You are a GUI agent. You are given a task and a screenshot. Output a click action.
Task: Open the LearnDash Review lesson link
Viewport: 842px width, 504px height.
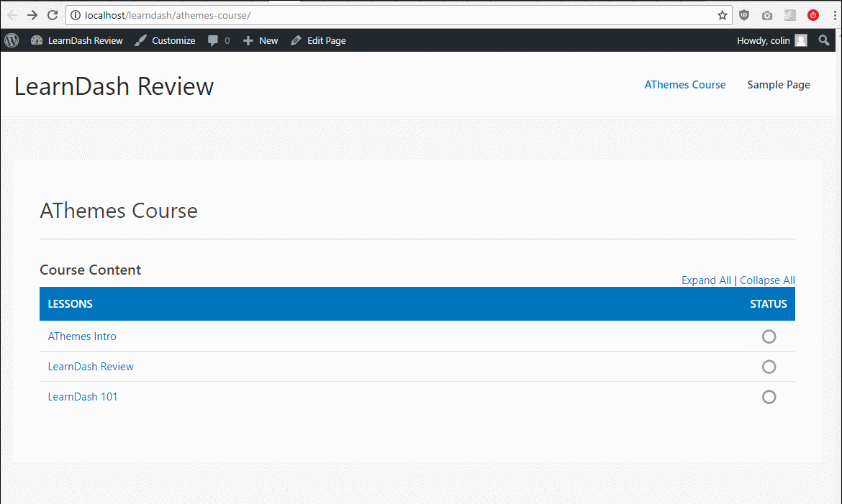pyautogui.click(x=91, y=367)
